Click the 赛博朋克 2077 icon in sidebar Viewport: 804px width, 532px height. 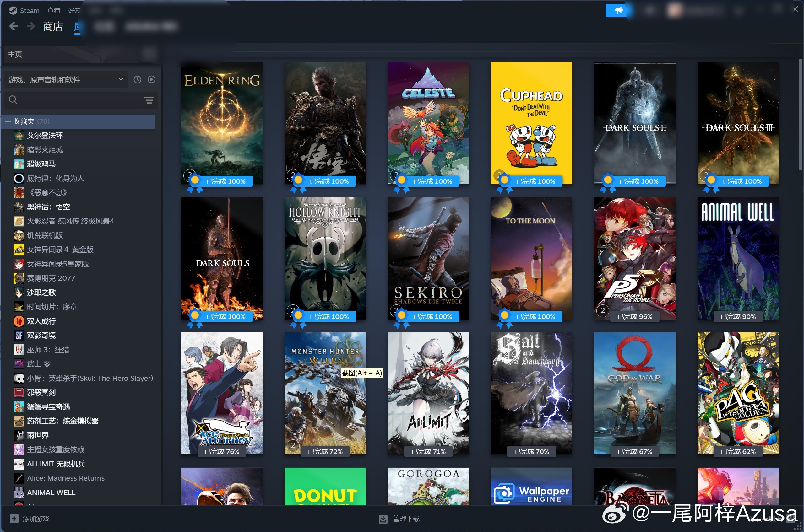pos(19,278)
